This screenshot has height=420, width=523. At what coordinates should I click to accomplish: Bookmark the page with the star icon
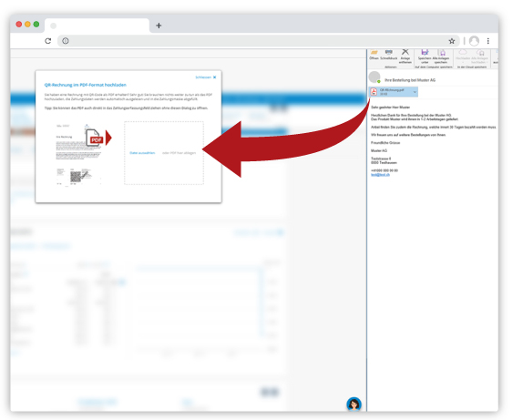[452, 41]
